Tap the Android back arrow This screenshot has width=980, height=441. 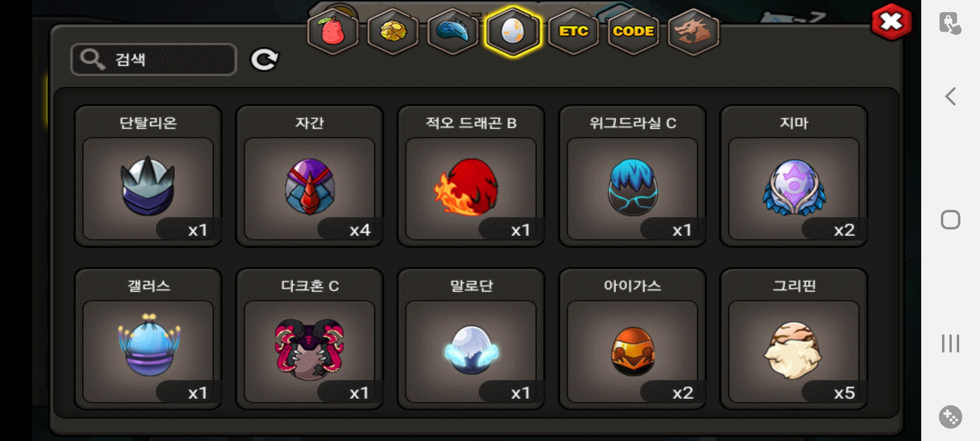pyautogui.click(x=950, y=97)
